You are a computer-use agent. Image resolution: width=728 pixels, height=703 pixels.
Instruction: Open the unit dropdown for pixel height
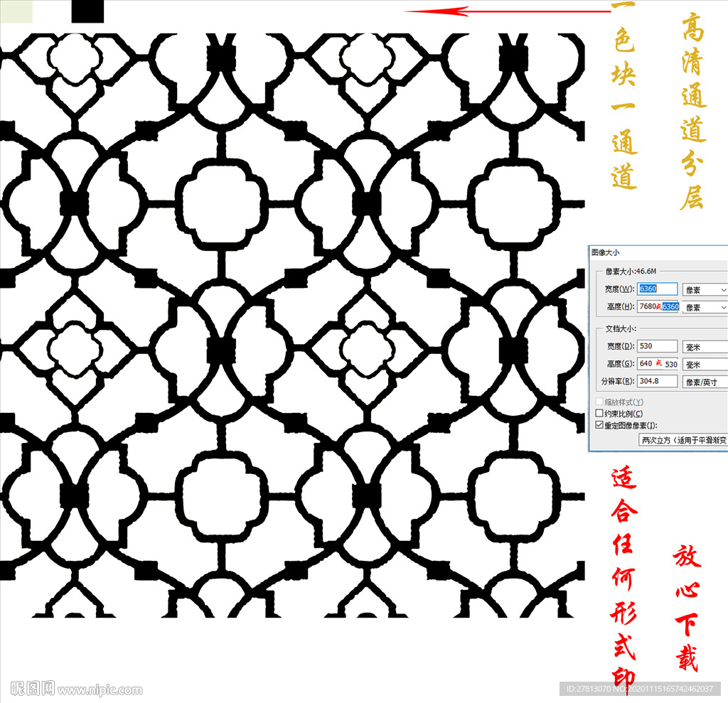(705, 307)
